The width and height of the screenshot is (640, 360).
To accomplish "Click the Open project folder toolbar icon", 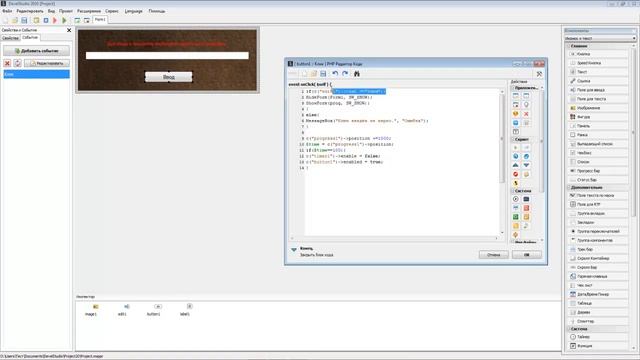I will point(15,20).
